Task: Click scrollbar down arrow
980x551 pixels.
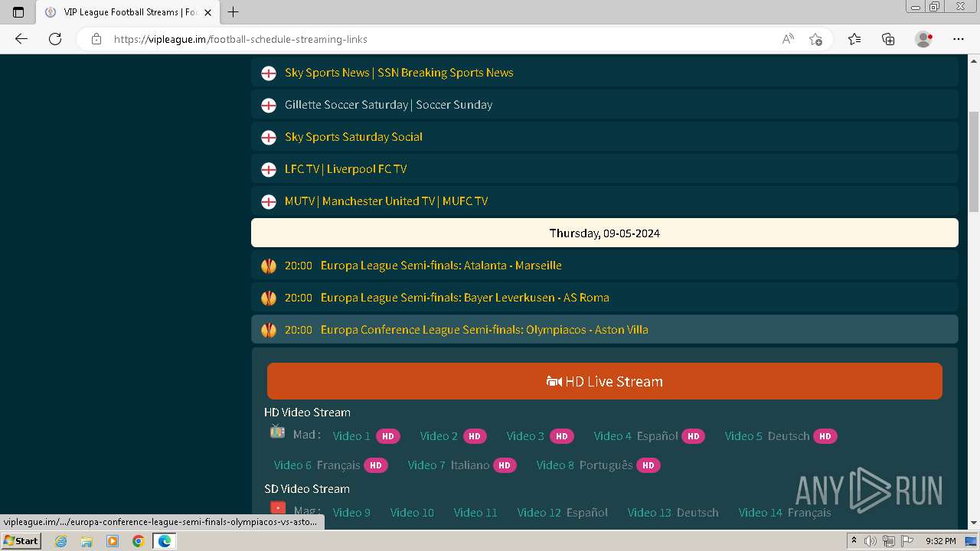Action: coord(974,523)
